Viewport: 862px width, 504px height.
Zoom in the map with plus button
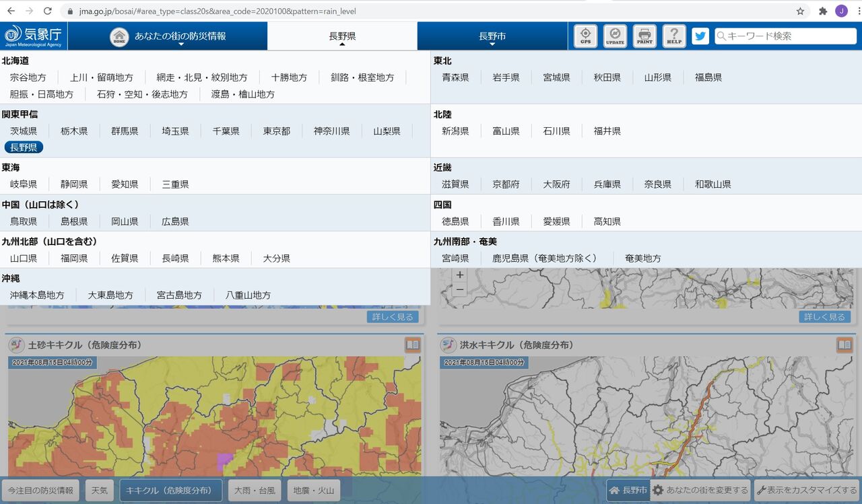(x=460, y=275)
